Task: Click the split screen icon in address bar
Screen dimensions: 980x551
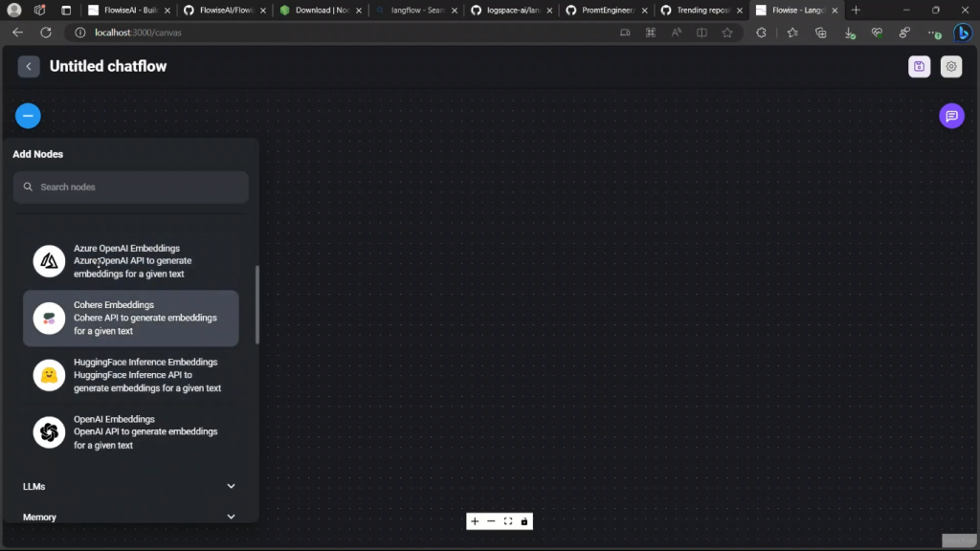Action: 702,33
